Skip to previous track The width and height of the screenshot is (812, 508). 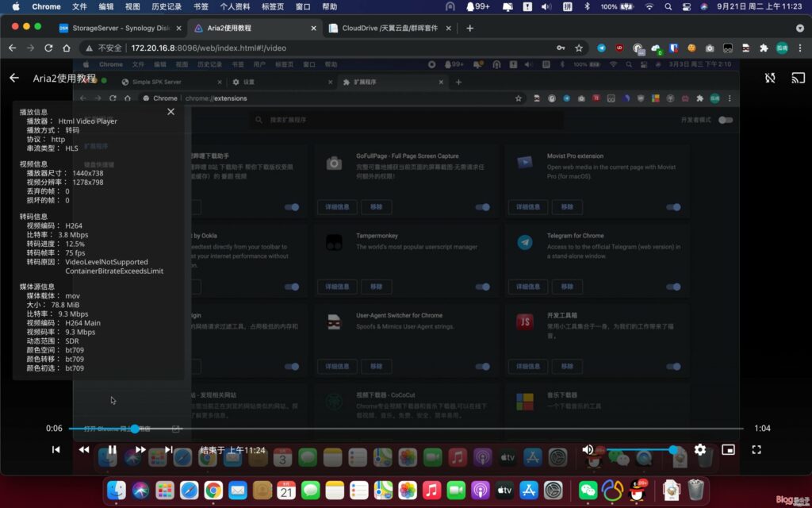[x=56, y=449]
